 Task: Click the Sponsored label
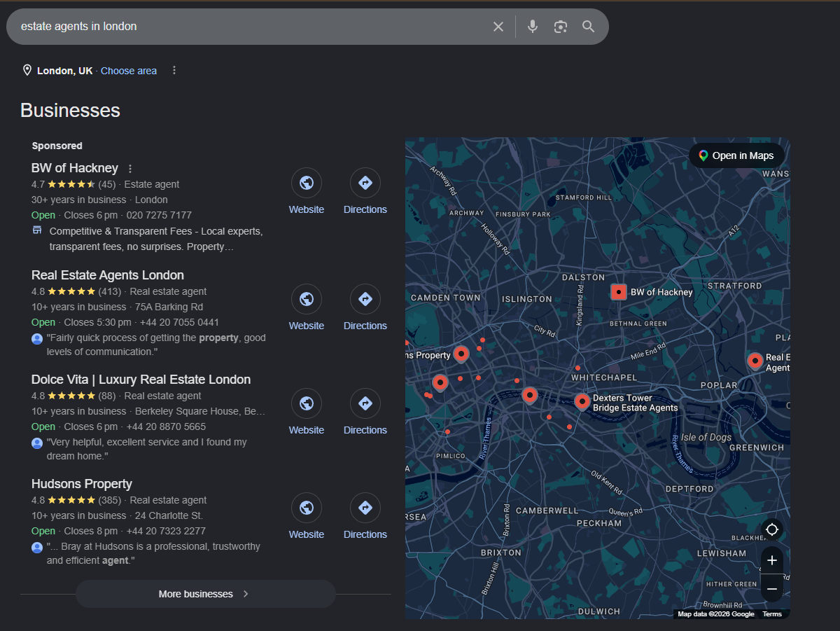pyautogui.click(x=57, y=146)
